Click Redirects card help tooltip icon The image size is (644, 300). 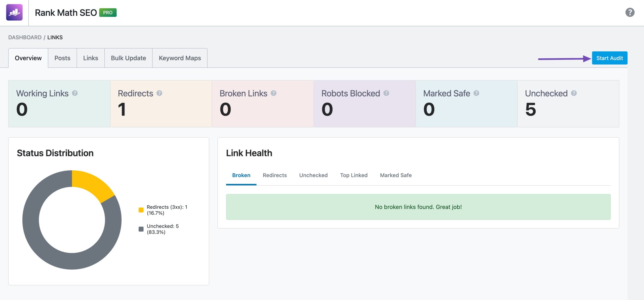pos(159,93)
